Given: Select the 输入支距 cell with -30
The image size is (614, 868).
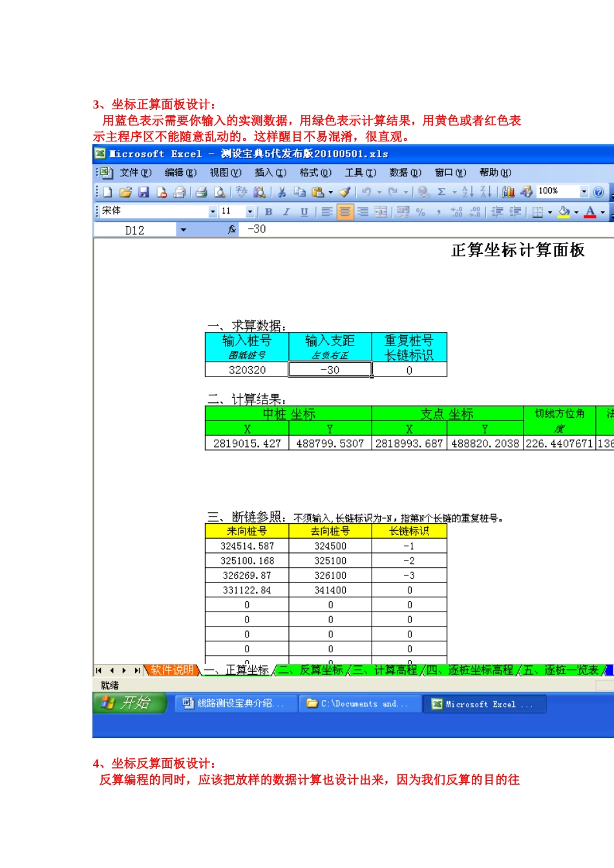Looking at the screenshot, I should coord(330,370).
